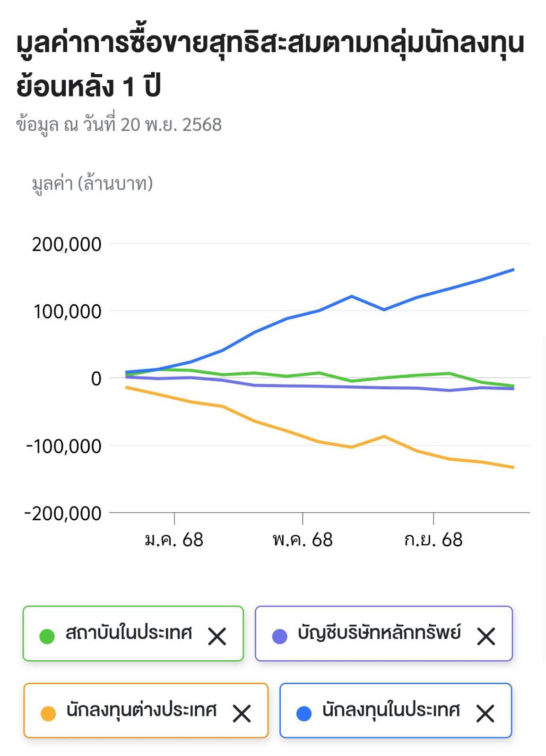Click the ก.ย. 68 axis label

tap(433, 540)
